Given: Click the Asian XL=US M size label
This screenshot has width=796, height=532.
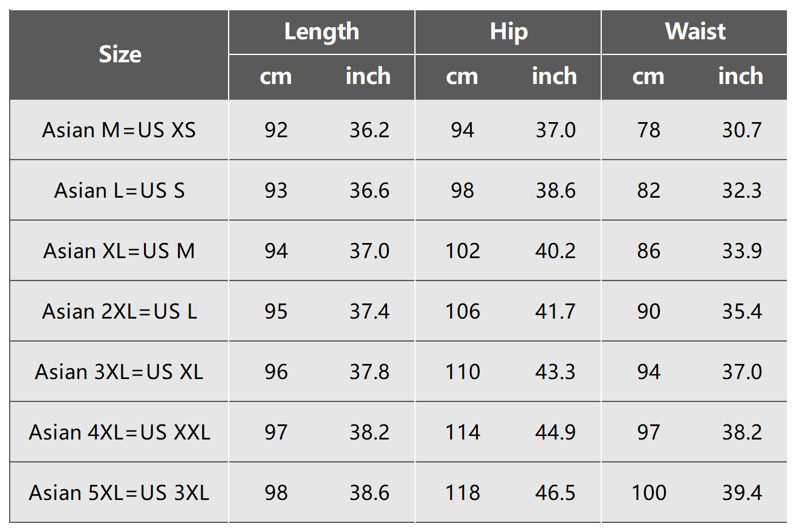Looking at the screenshot, I should click(x=119, y=251).
